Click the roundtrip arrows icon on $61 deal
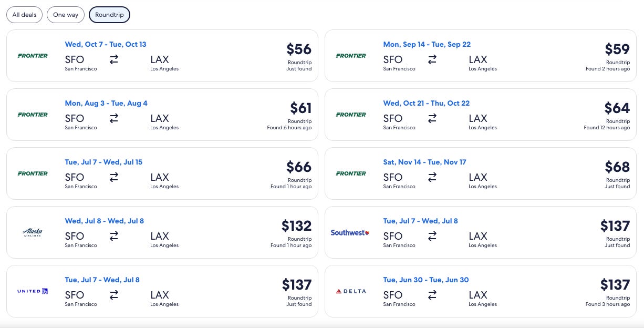 pyautogui.click(x=114, y=118)
